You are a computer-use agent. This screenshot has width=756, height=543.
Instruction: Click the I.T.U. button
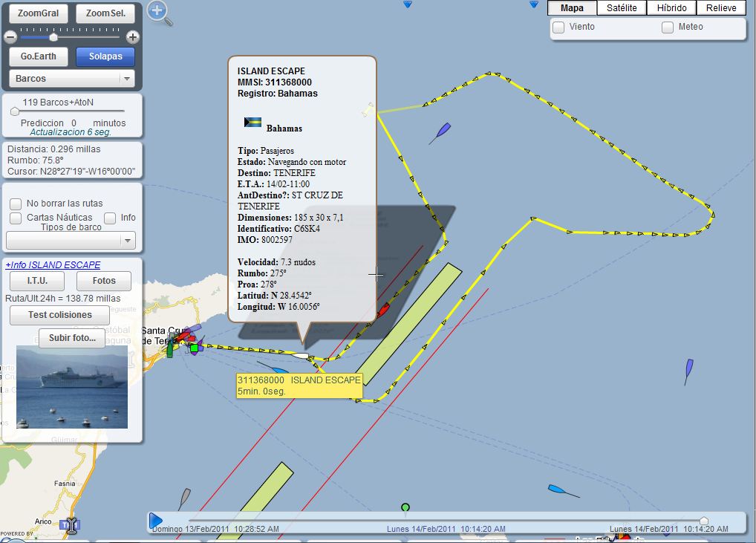coord(37,281)
